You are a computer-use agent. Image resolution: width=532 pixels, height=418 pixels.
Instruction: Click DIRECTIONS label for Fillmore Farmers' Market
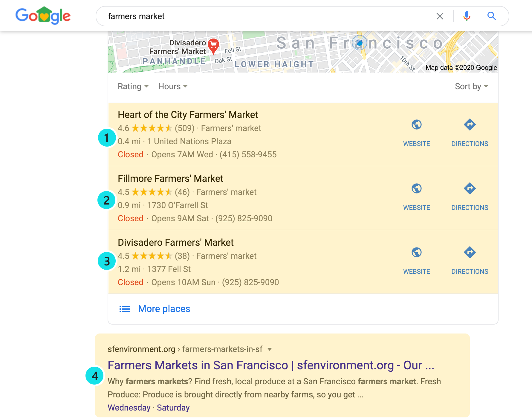470,208
